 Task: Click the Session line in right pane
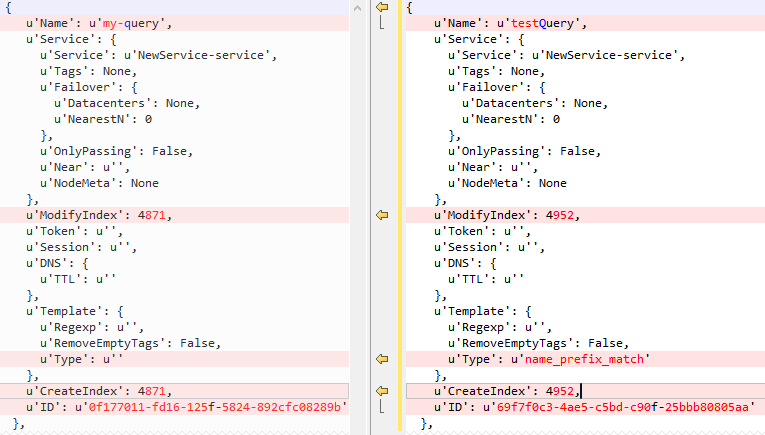point(489,247)
